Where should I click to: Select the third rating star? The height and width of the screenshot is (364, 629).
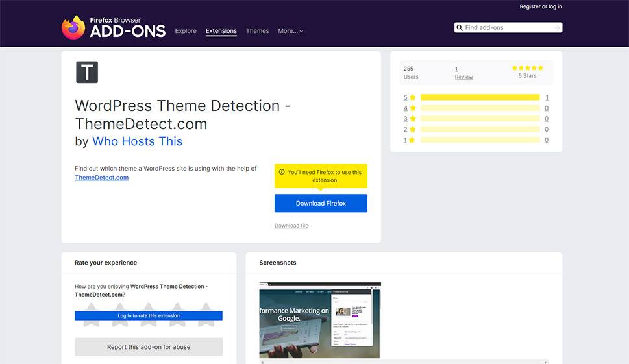click(149, 315)
